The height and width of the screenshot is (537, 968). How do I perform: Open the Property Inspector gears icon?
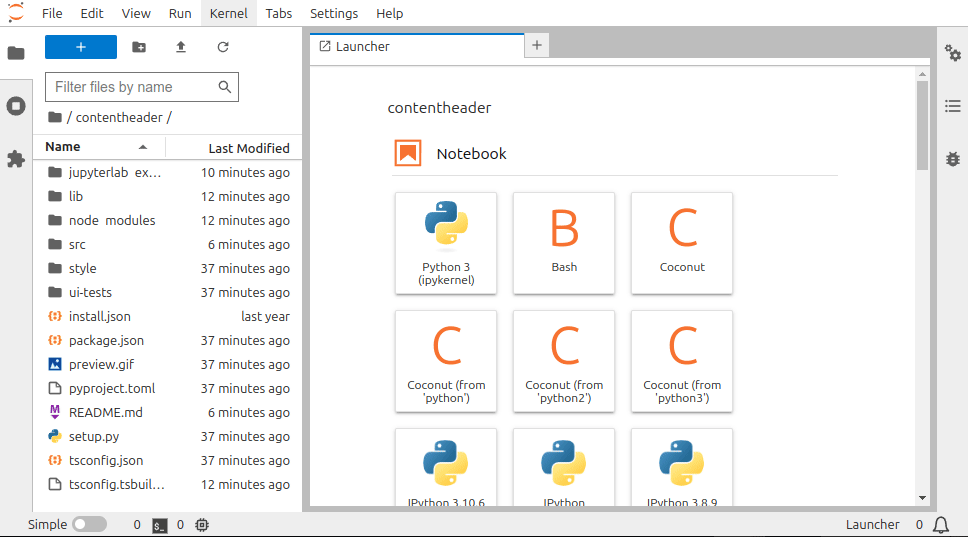[x=953, y=53]
